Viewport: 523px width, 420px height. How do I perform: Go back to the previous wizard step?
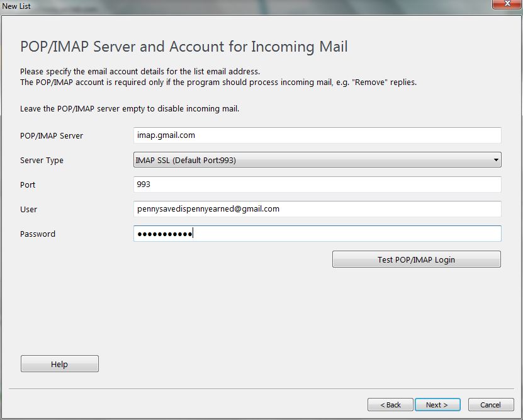(390, 405)
